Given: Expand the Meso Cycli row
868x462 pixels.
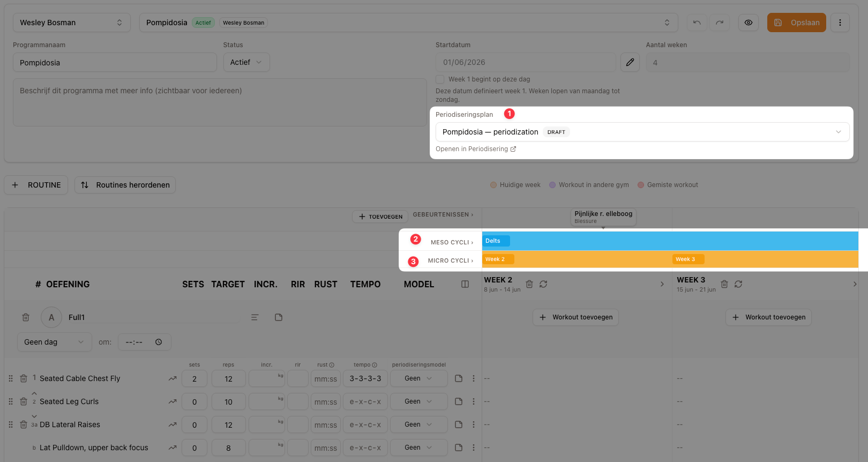Looking at the screenshot, I should [452, 242].
